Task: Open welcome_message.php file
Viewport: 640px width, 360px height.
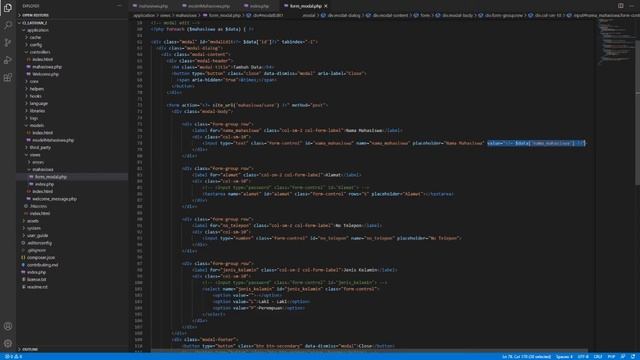Action: pyautogui.click(x=54, y=199)
